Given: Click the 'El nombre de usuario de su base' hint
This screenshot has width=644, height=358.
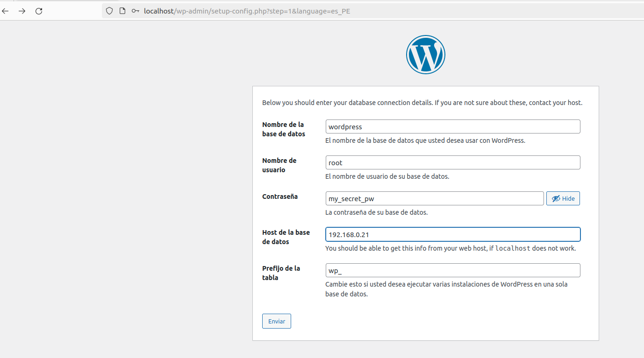Looking at the screenshot, I should coord(387,176).
